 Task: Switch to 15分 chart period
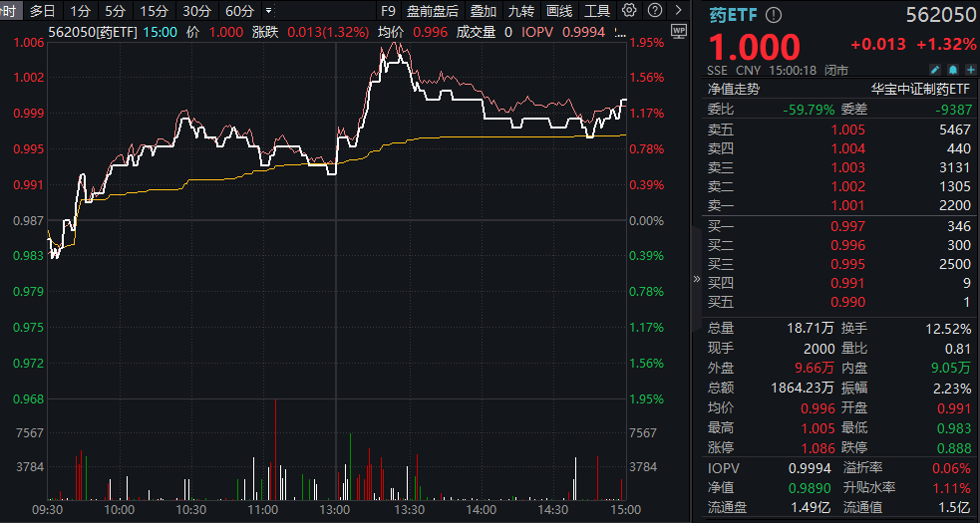pos(154,11)
